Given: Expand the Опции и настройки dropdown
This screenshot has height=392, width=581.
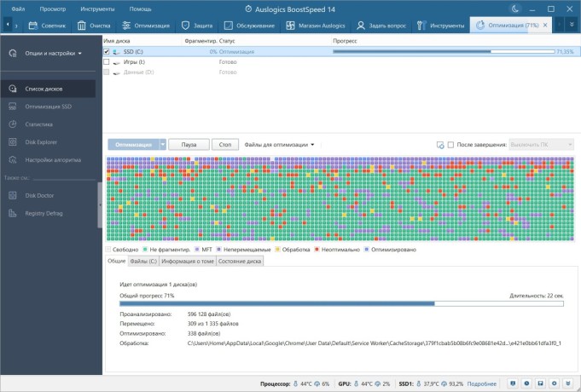Looking at the screenshot, I should (x=47, y=54).
